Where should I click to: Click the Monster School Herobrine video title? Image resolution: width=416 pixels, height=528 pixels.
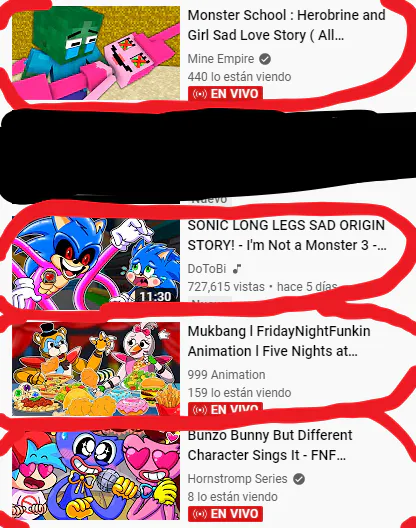[286, 25]
